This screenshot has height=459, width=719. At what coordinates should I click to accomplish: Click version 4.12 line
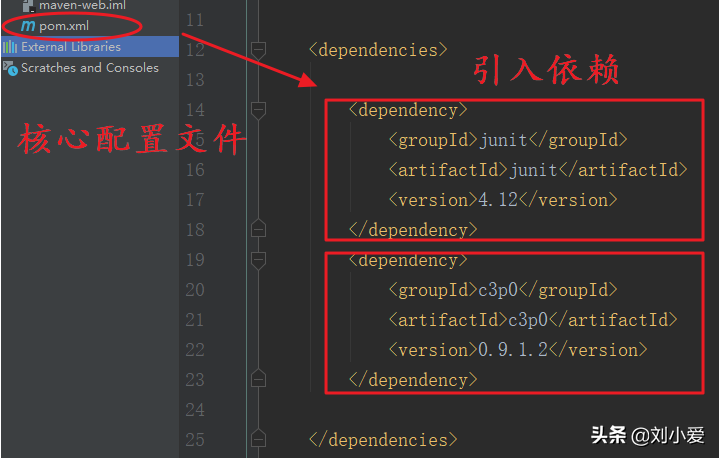[503, 200]
